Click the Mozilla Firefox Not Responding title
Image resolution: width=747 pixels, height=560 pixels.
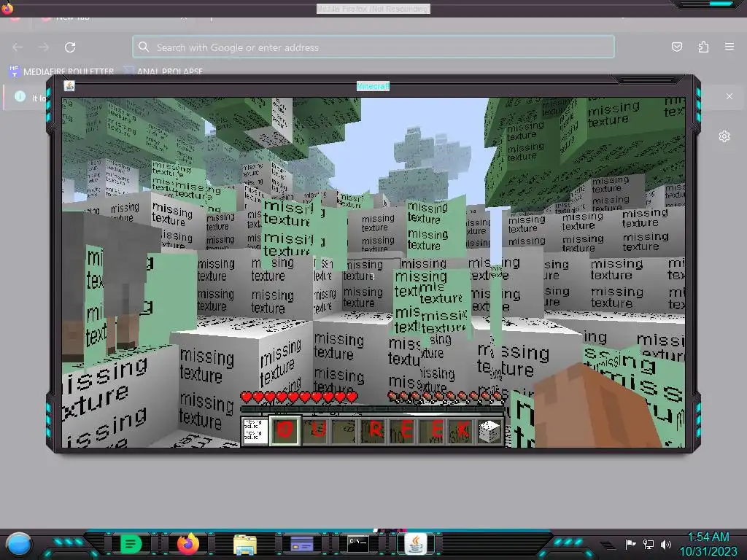click(x=373, y=9)
